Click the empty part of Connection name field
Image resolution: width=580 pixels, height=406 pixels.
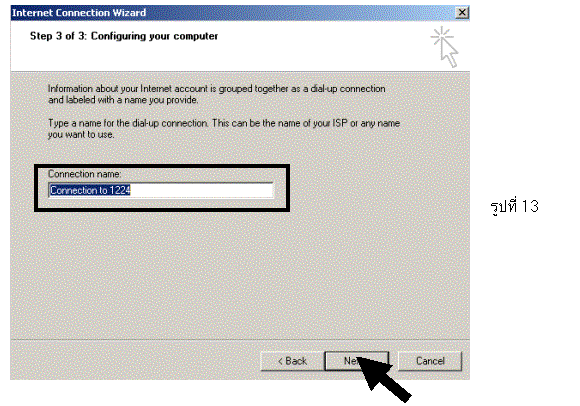coord(202,190)
